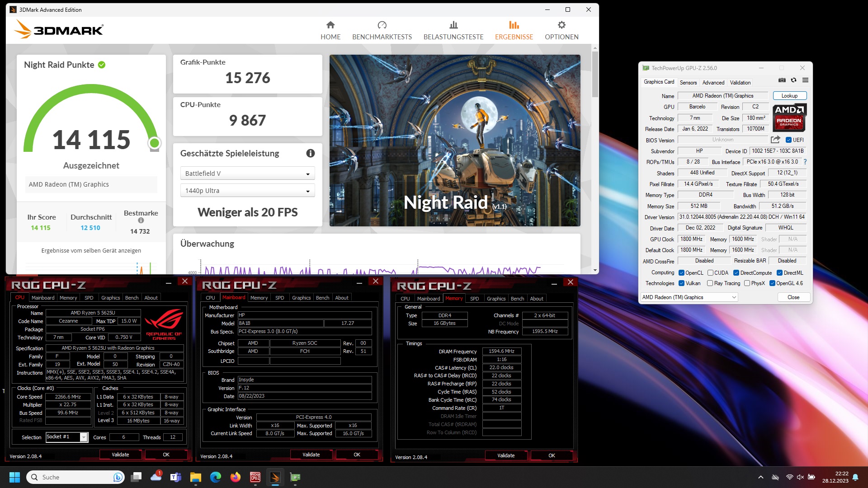Open the GPU selection dropdown in GPU-Z
Screen dimensions: 868x488
[x=689, y=297]
